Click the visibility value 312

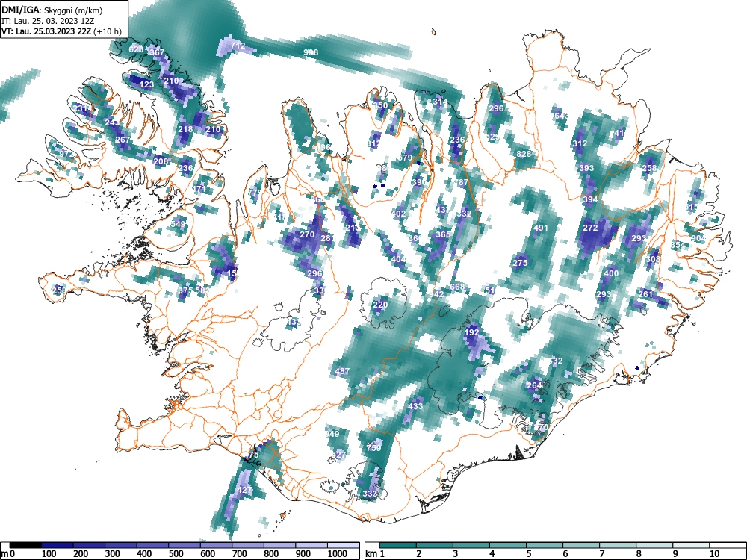pyautogui.click(x=580, y=144)
